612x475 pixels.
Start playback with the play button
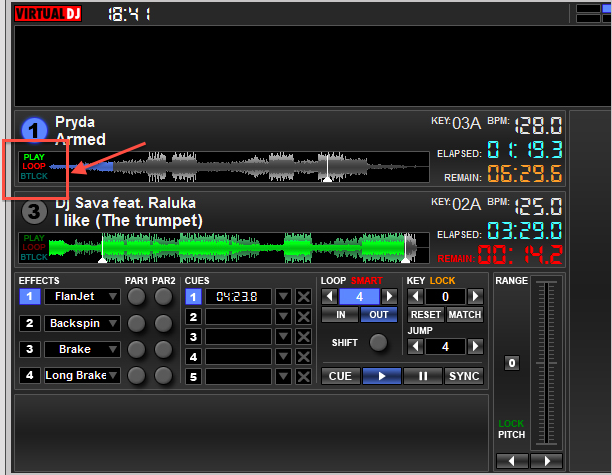click(382, 376)
